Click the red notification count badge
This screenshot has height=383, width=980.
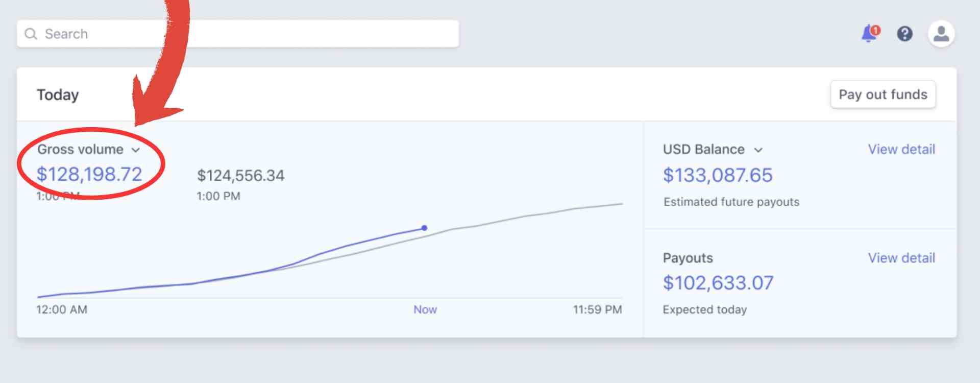pos(875,30)
